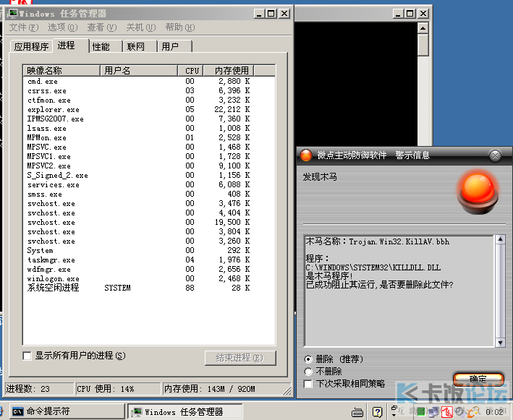Click the console window scrollbar thumb
513x420 pixels.
point(423,45)
